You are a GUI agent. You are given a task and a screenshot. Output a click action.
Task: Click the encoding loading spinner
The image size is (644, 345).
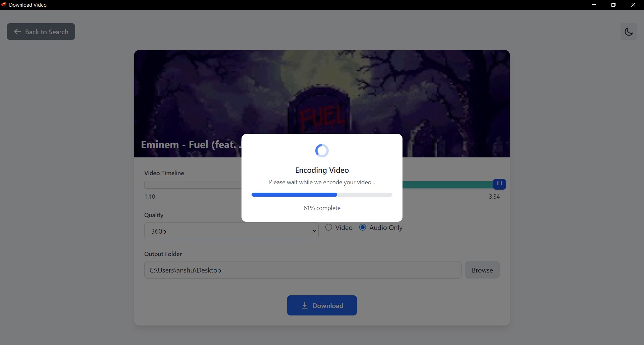(x=322, y=151)
